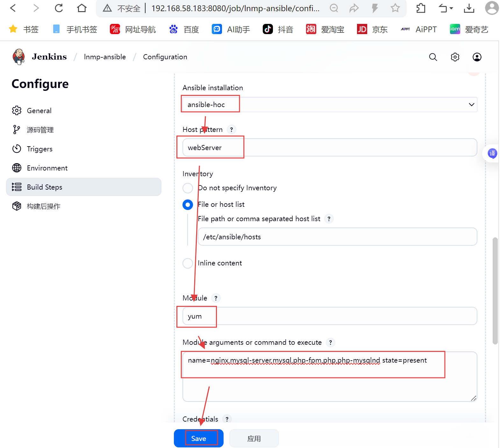500x448 pixels.
Task: Open the browser extensions puzzle icon
Action: pos(421,8)
